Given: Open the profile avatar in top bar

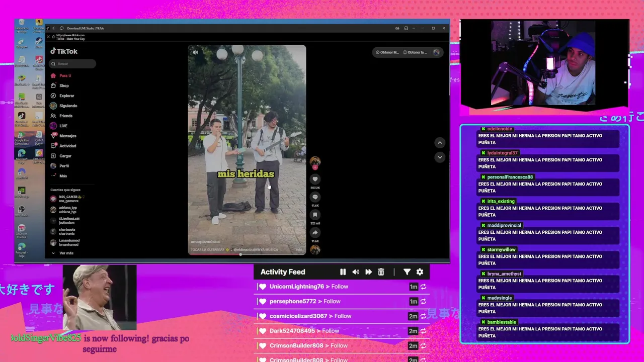Looking at the screenshot, I should 436,52.
